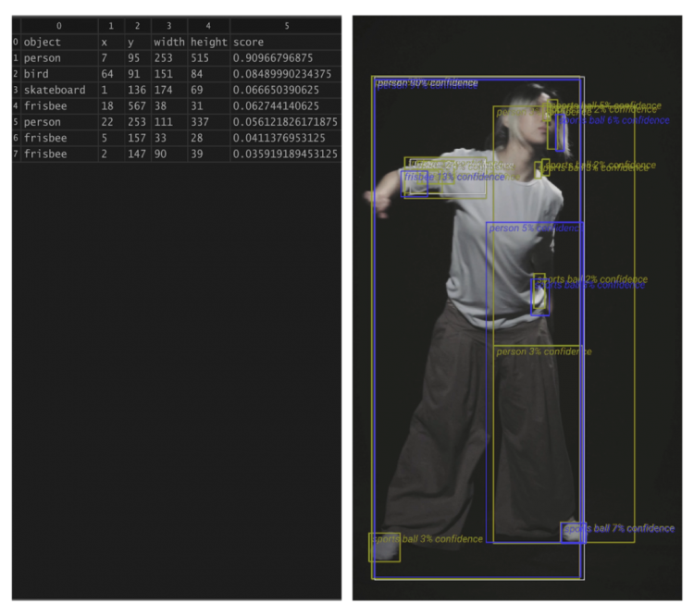Click the 'sports ball 3% confidence' box near the foot

(384, 548)
